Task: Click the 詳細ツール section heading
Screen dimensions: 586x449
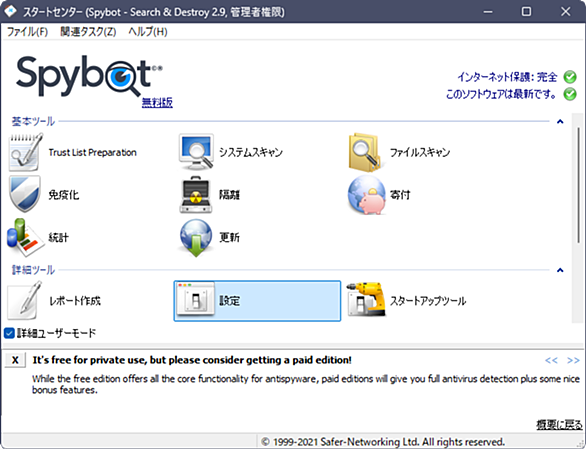Action: click(x=33, y=270)
